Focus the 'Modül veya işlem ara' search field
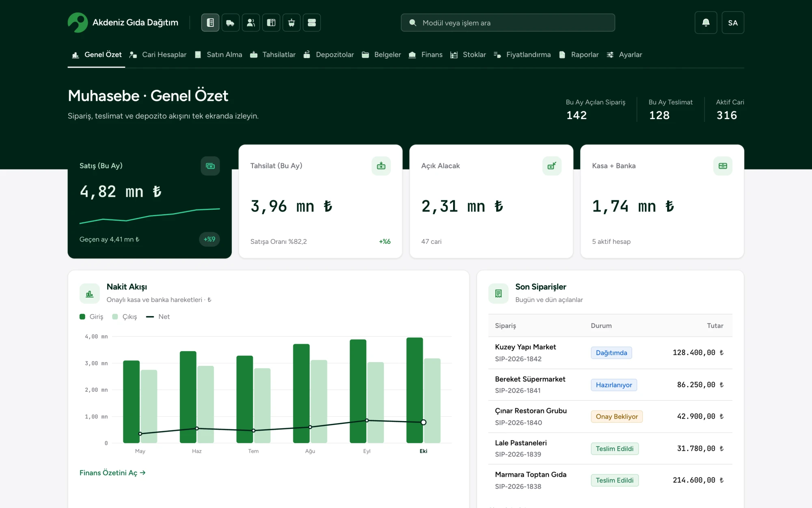Screen dimensions: 812x508 pos(508,23)
